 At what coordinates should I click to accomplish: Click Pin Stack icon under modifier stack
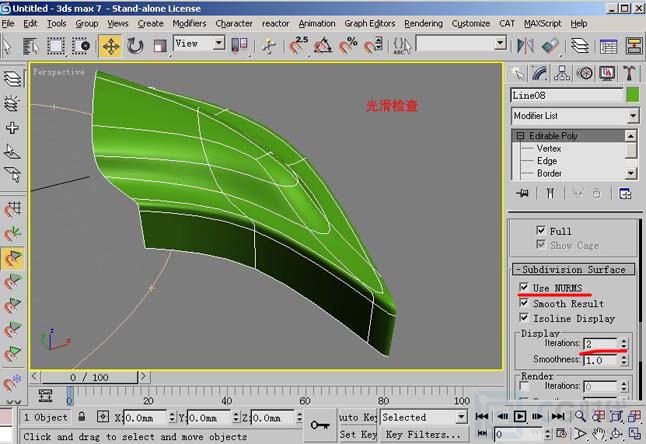[x=523, y=193]
